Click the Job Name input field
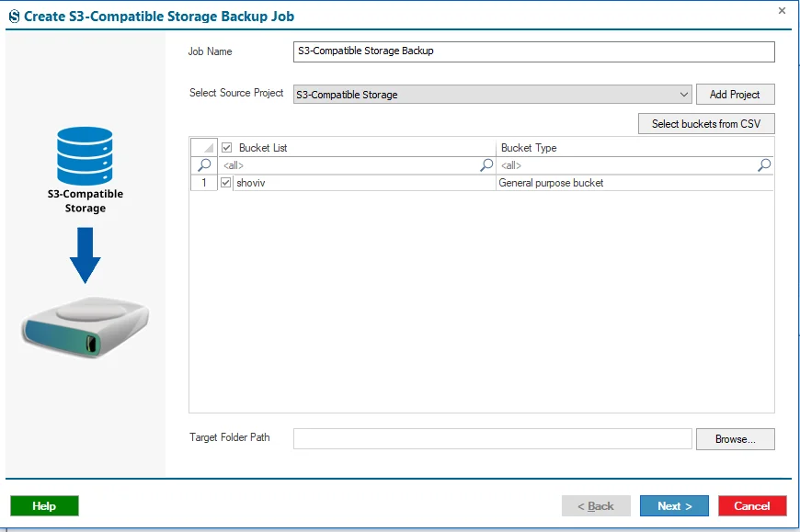Screen dimensions: 800x532 (533, 51)
